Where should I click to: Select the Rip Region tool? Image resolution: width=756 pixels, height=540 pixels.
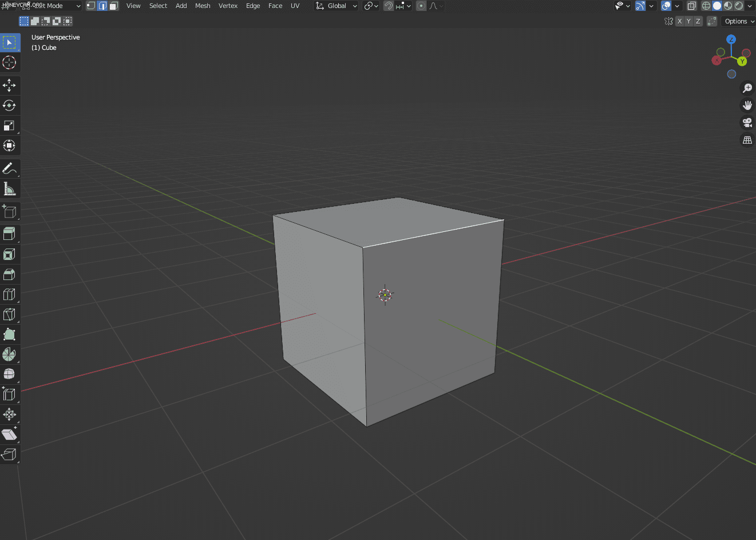click(x=10, y=455)
